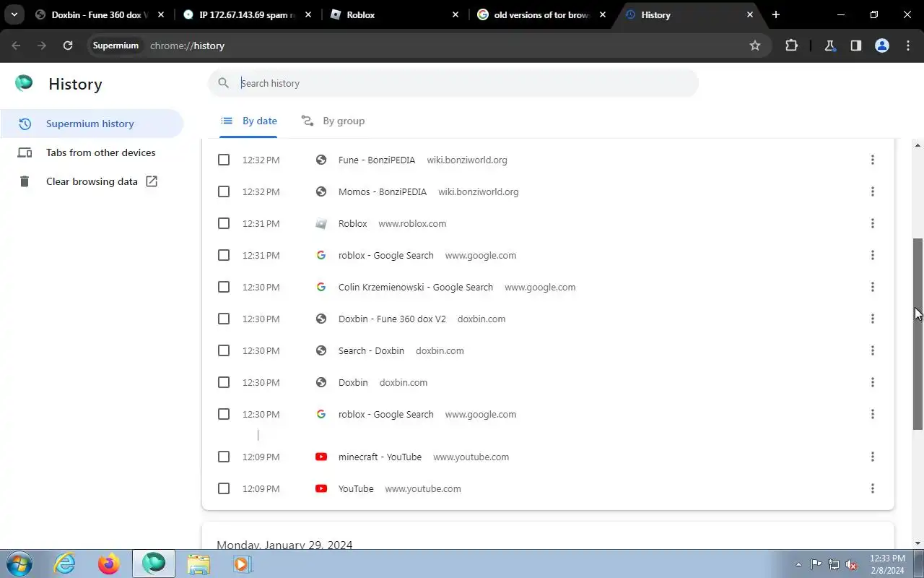Open actions menu for Roblox www.roblox.com entry
Image resolution: width=924 pixels, height=578 pixels.
872,223
